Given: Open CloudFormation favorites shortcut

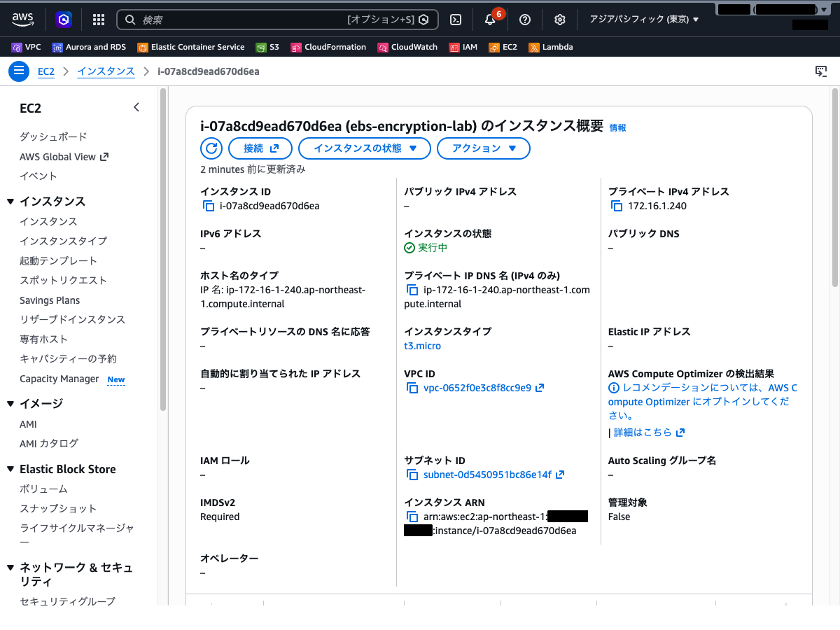Looking at the screenshot, I should [x=328, y=47].
